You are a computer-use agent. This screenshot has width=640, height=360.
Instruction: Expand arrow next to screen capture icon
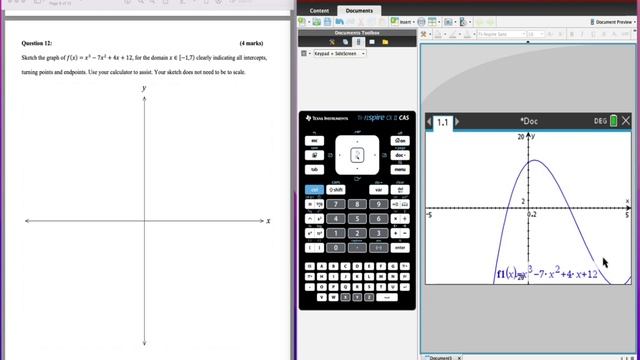(x=456, y=22)
